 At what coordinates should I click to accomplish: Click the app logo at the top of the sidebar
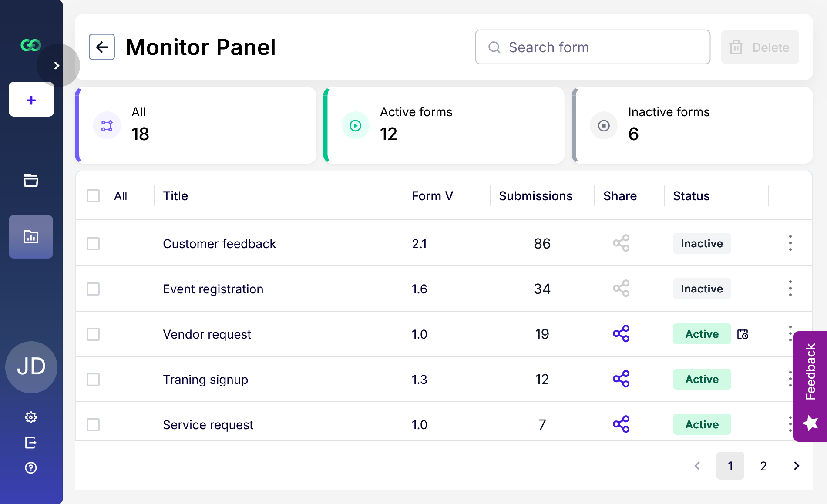click(x=31, y=45)
